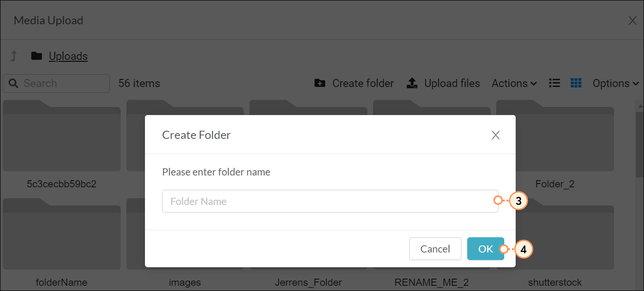Select the 5c3cecbb59bc2 folder thumbnail
Viewport: 644px width, 291px height.
click(62, 136)
